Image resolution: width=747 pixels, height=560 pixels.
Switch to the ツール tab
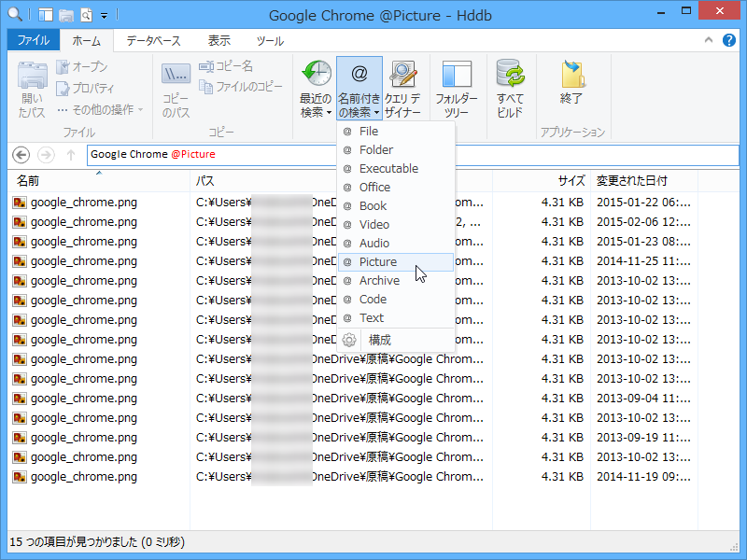point(270,41)
